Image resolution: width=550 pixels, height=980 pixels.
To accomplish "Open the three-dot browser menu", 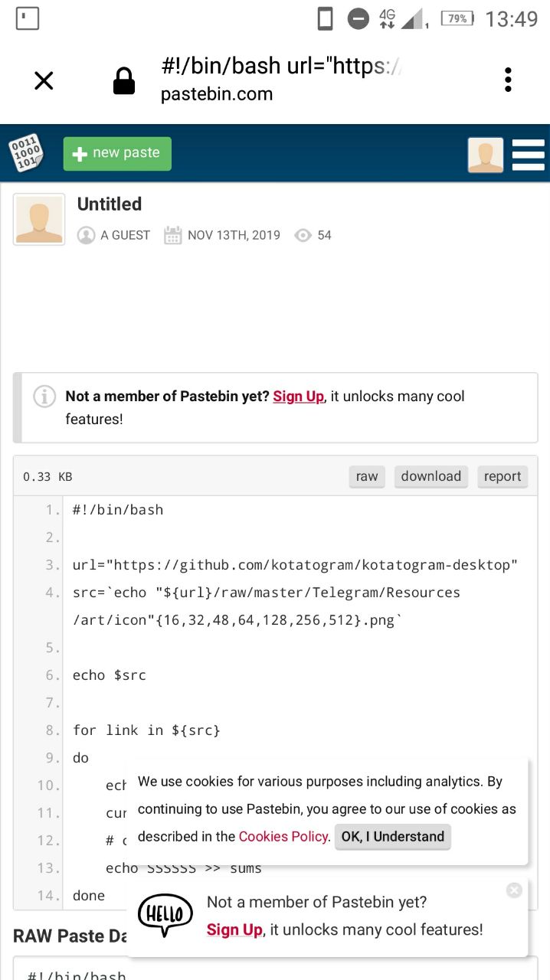I will click(x=508, y=80).
